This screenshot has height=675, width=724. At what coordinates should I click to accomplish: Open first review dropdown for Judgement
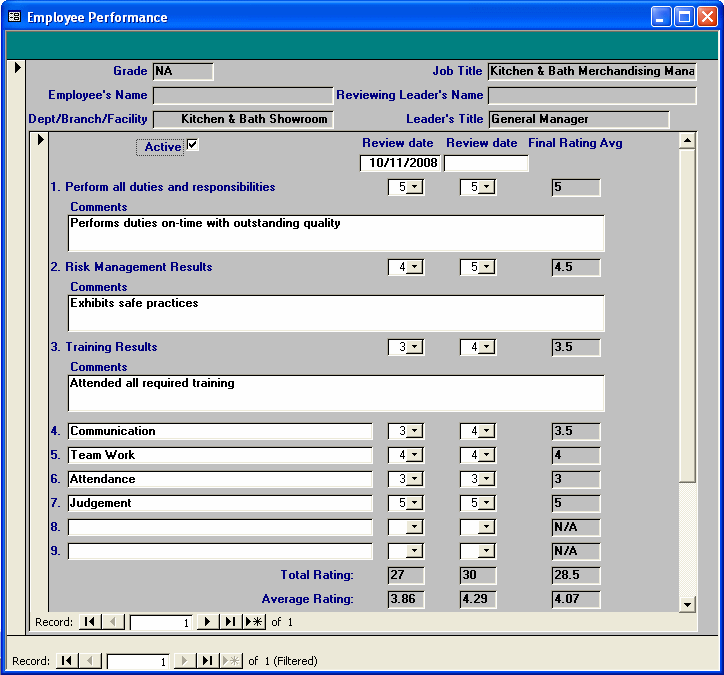click(415, 503)
